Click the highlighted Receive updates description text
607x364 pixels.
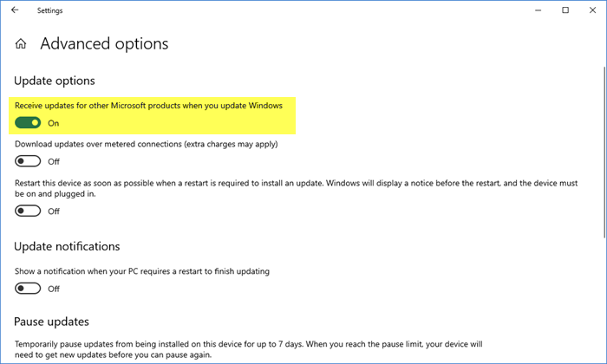pos(148,106)
